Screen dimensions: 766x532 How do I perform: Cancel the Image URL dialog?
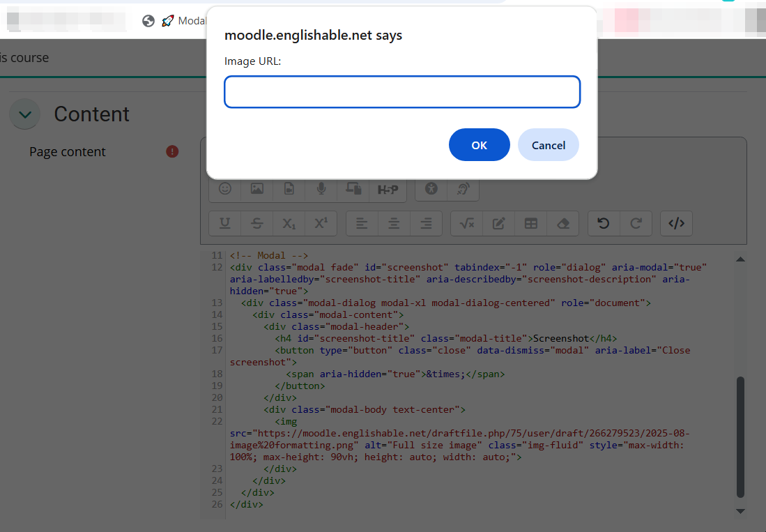[548, 144]
